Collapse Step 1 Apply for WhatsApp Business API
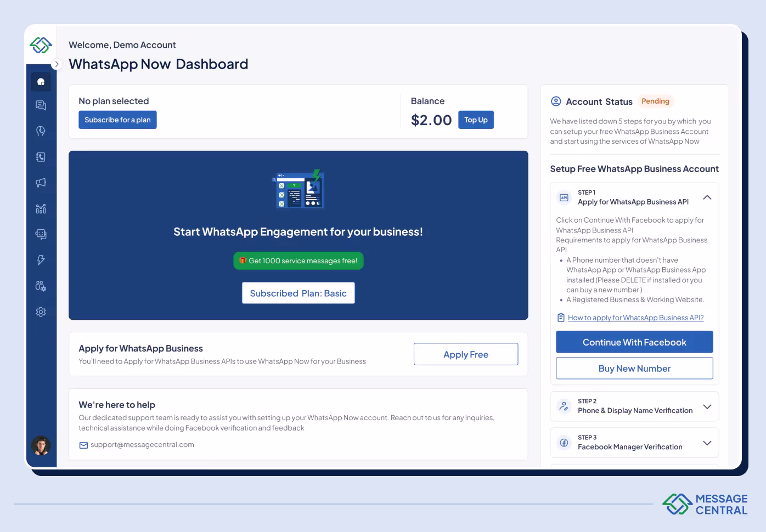The width and height of the screenshot is (766, 532). click(x=707, y=197)
